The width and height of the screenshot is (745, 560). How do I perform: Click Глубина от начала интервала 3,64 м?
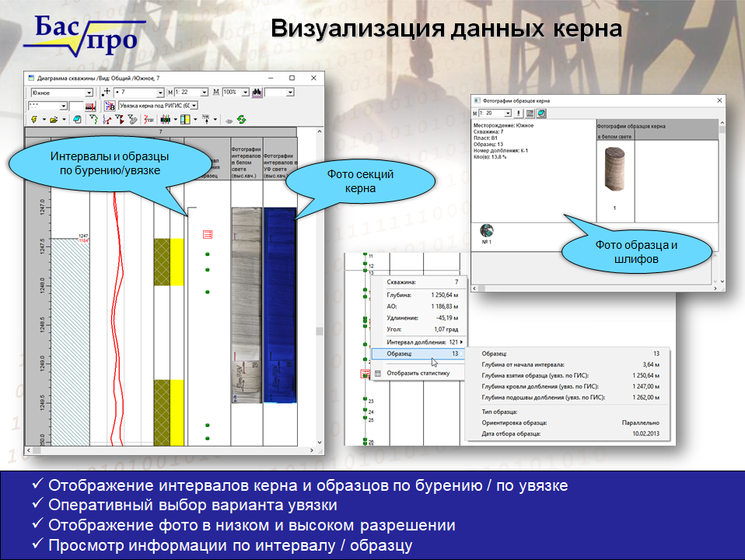(x=570, y=365)
